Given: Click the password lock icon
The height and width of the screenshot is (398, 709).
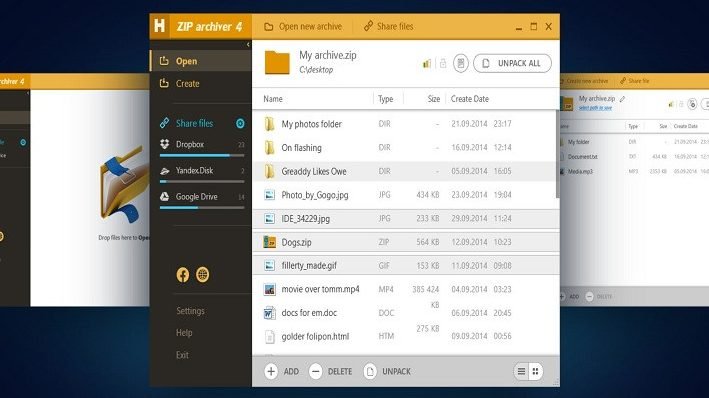Looking at the screenshot, I should [443, 63].
